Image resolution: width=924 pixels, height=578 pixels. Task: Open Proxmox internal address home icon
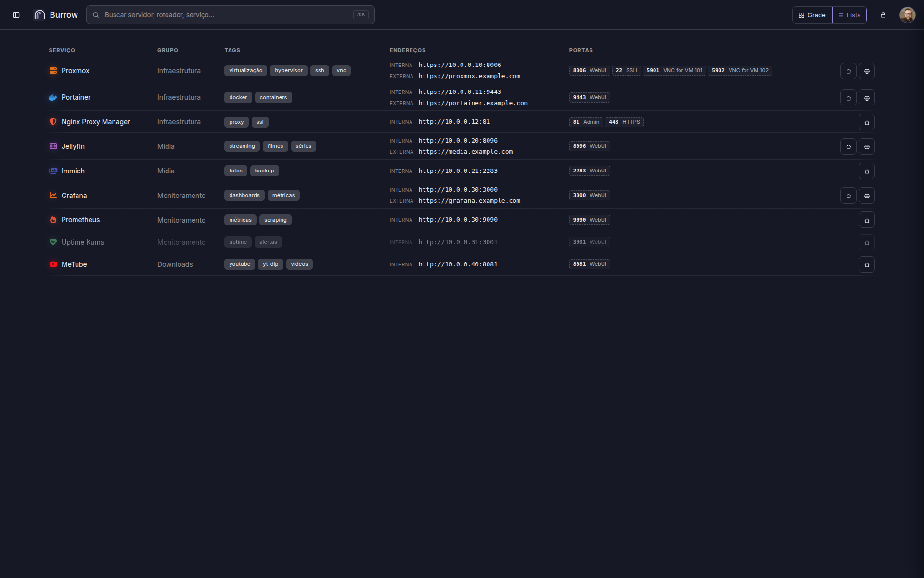[x=848, y=71]
